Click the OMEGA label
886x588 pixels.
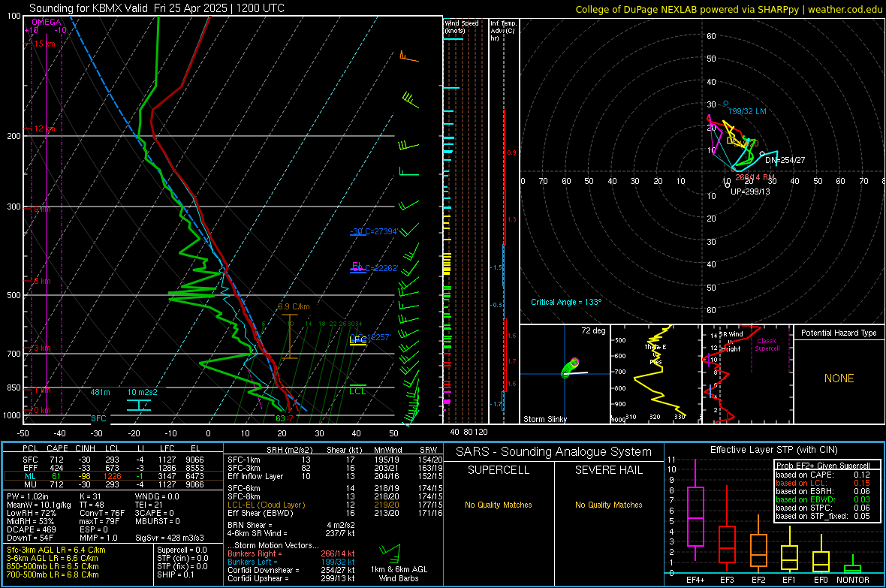click(x=46, y=22)
